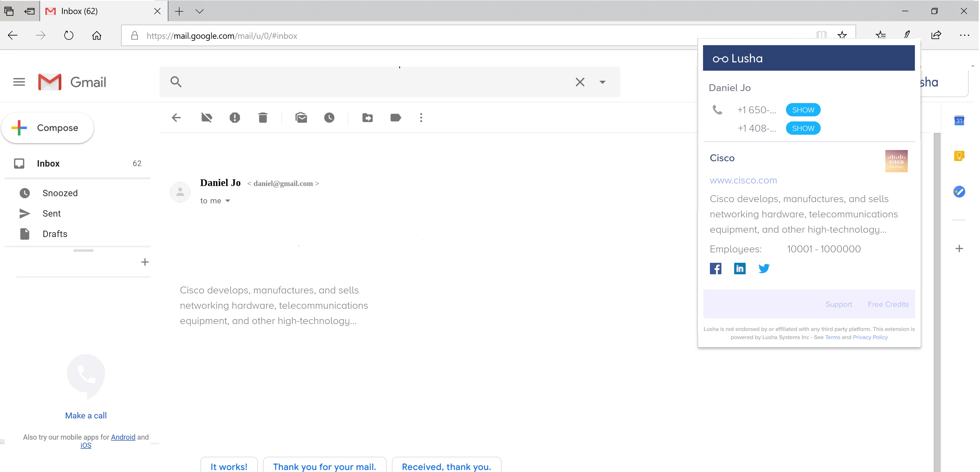980x472 pixels.
Task: Open the Labels icon in toolbar
Action: (396, 118)
